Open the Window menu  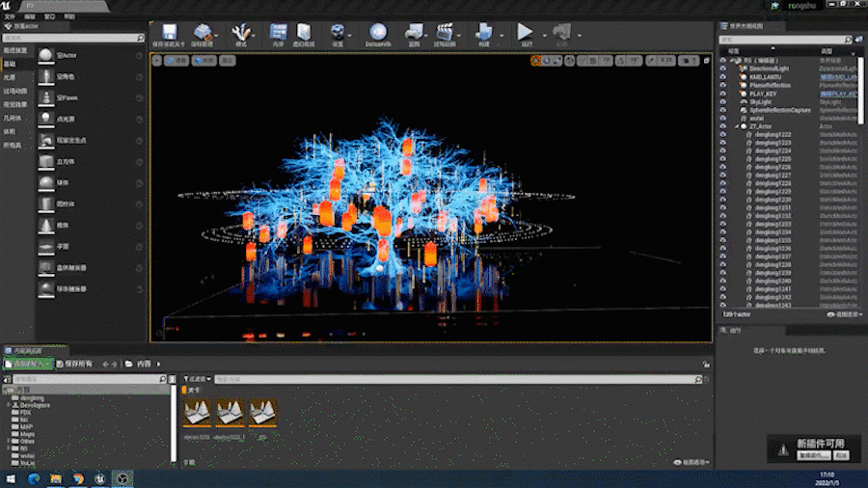point(49,16)
